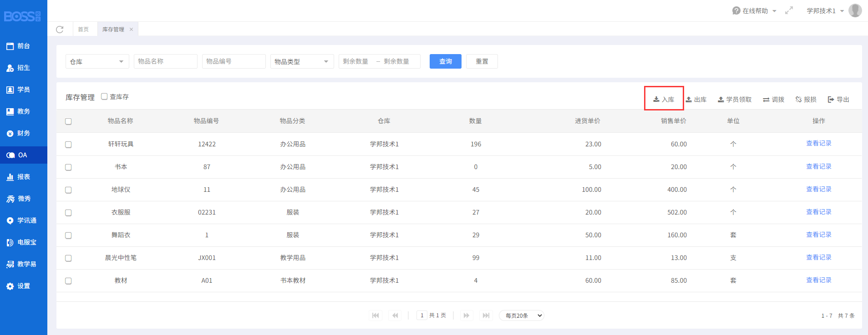Open 查看记录 for 书本
This screenshot has height=335, width=868.
(x=818, y=166)
